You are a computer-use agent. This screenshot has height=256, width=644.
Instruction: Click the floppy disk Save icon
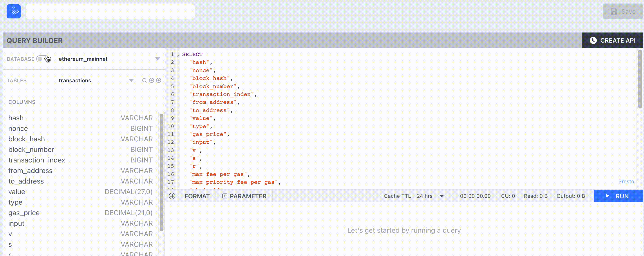[x=614, y=11]
